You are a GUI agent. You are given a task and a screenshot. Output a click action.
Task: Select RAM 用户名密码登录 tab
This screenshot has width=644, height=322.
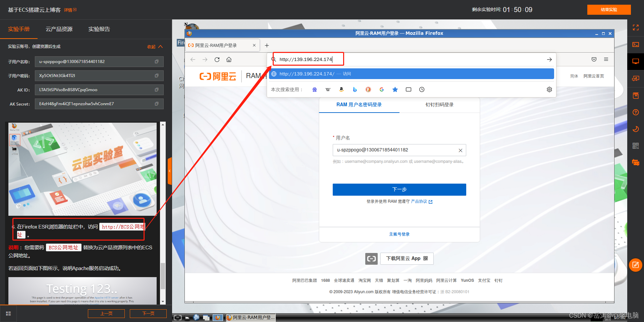click(x=359, y=105)
